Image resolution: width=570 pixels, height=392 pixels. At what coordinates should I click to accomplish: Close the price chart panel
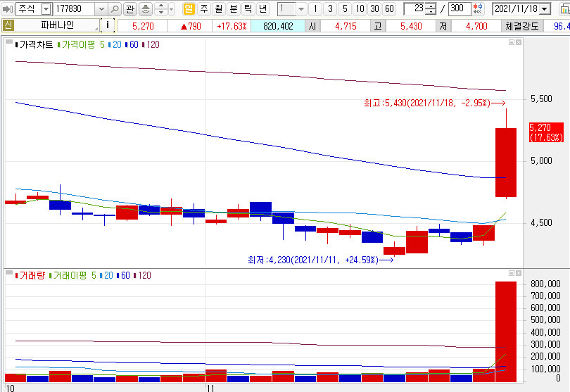point(519,42)
